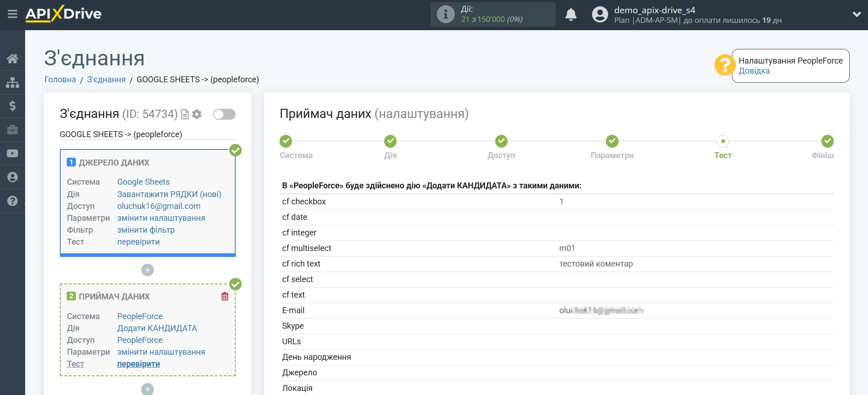Click the Google Sheets system link
Screen dimensions: 868x395
coord(143,182)
